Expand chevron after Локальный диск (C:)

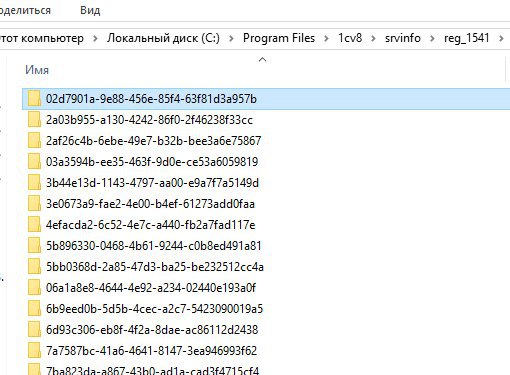[231, 39]
